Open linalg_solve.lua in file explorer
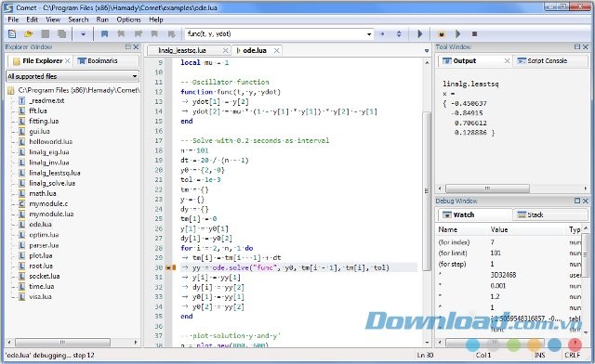 click(x=52, y=183)
